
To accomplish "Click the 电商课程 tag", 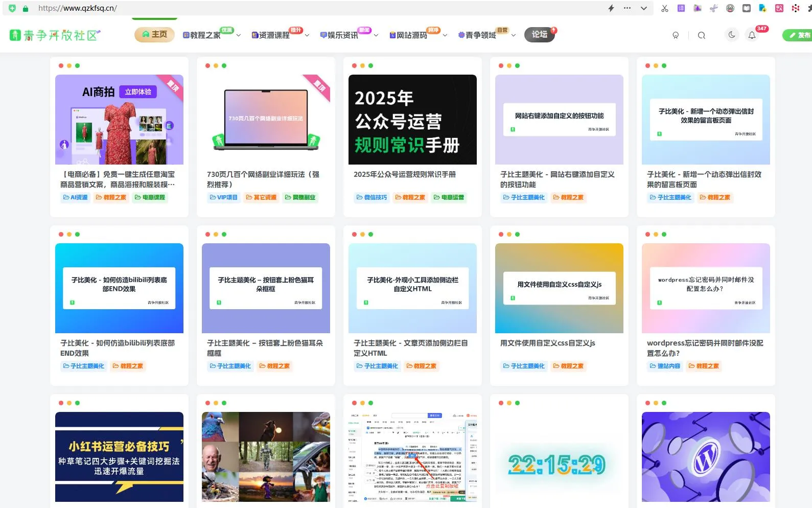I will coord(150,197).
